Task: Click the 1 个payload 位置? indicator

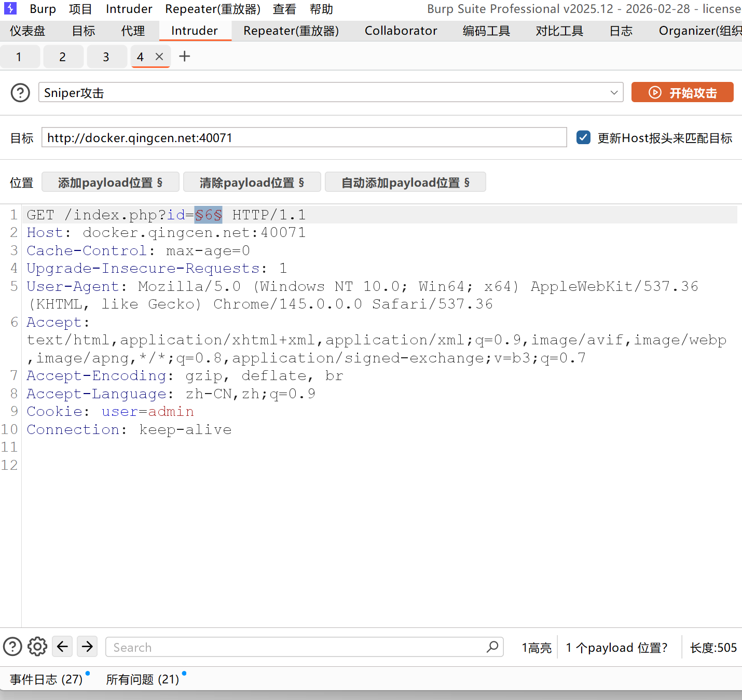Action: pyautogui.click(x=617, y=648)
